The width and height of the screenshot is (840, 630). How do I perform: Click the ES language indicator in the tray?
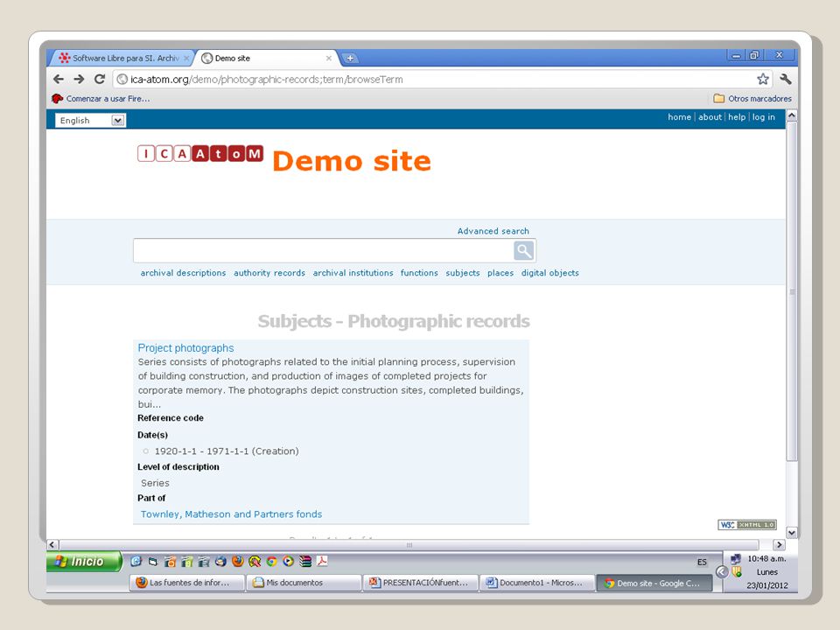(702, 562)
